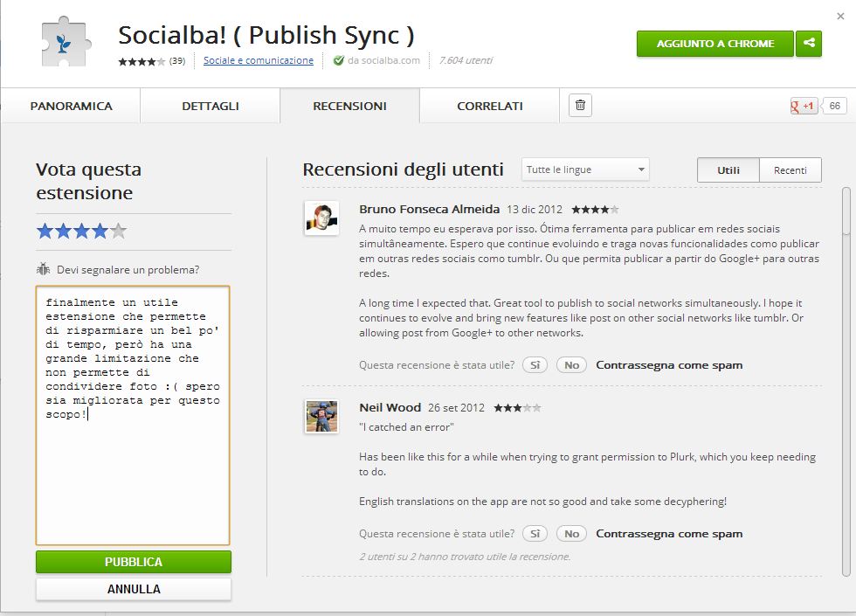Rate the extension two stars
The width and height of the screenshot is (856, 616).
tap(63, 231)
